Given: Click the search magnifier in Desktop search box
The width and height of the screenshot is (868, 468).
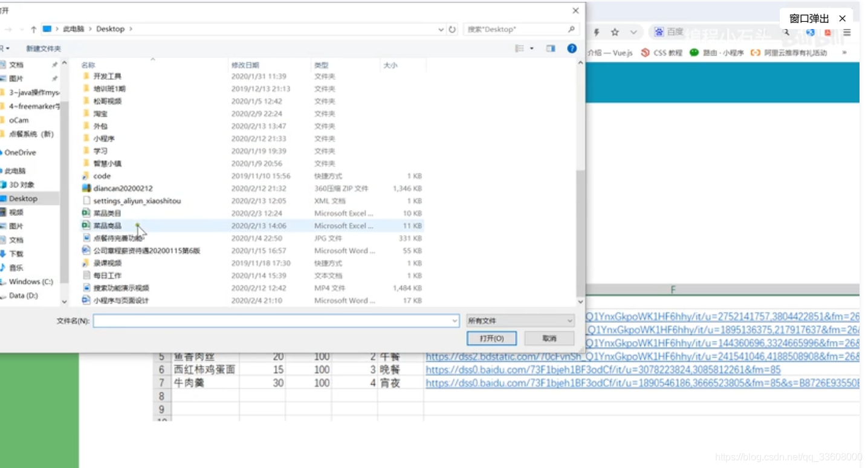Looking at the screenshot, I should click(571, 29).
